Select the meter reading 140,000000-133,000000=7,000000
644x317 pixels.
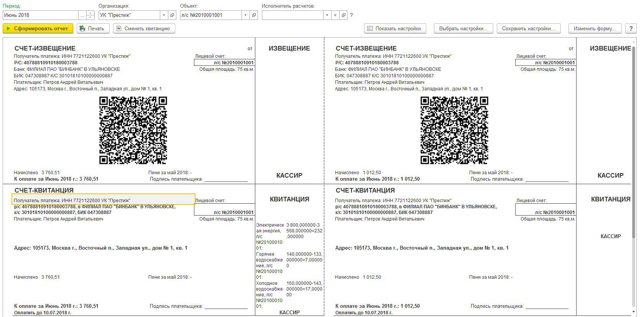[304, 260]
